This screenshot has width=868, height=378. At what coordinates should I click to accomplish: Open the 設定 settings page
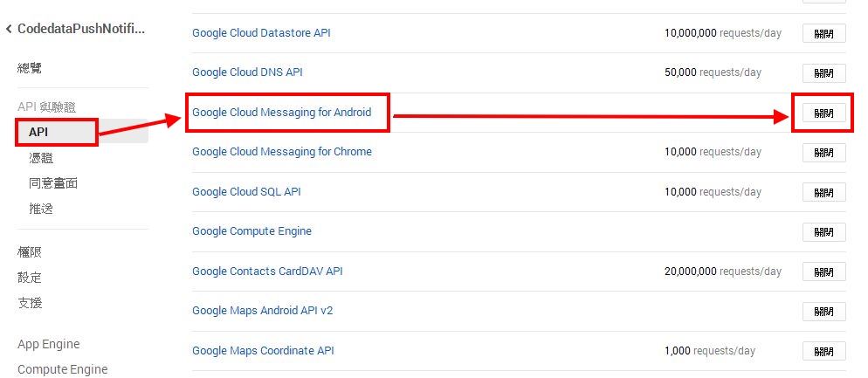(30, 278)
